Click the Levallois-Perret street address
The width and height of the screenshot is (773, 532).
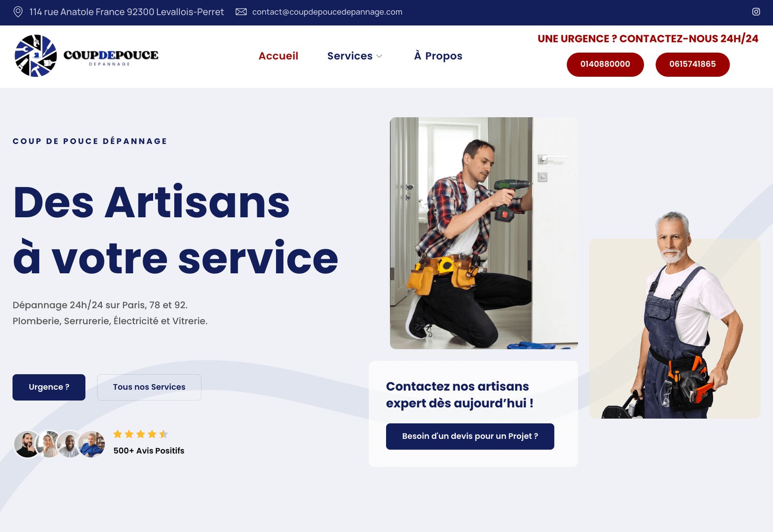click(x=127, y=12)
